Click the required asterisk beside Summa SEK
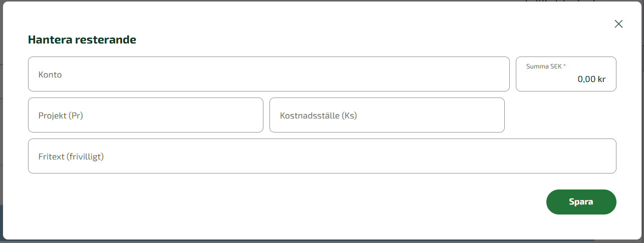Image resolution: width=644 pixels, height=243 pixels. coord(565,65)
